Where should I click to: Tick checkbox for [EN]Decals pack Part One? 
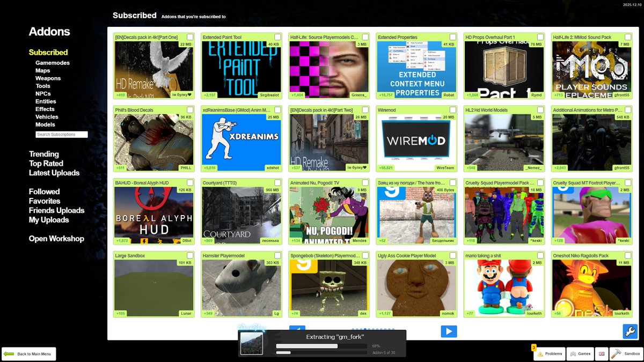coord(190,37)
